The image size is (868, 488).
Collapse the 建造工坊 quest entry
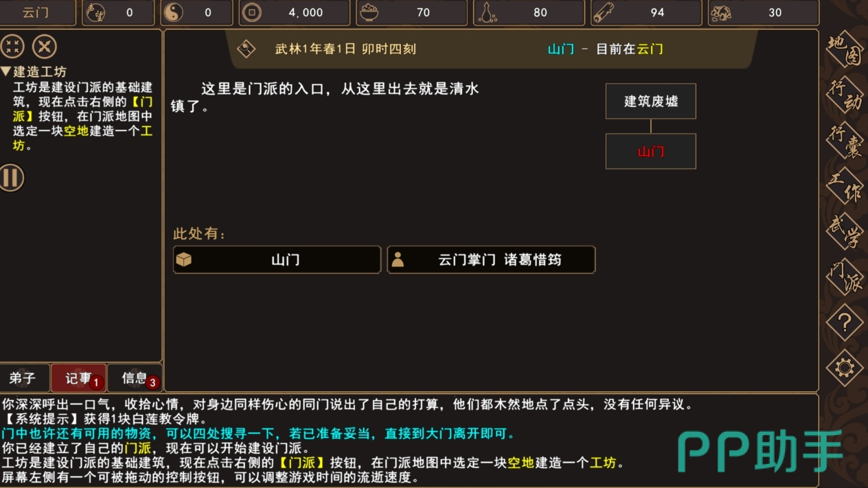pos(34,71)
